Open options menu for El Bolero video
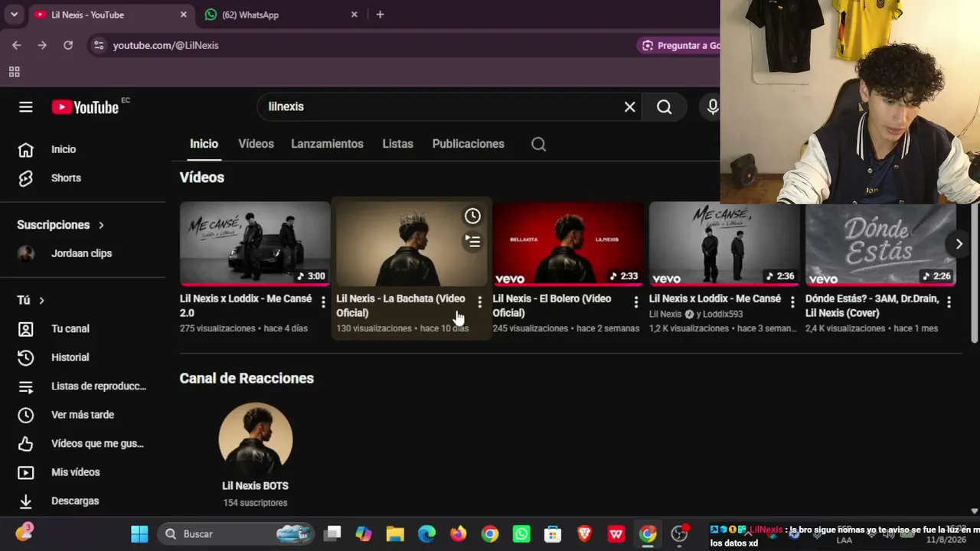The width and height of the screenshot is (980, 551). [x=635, y=302]
